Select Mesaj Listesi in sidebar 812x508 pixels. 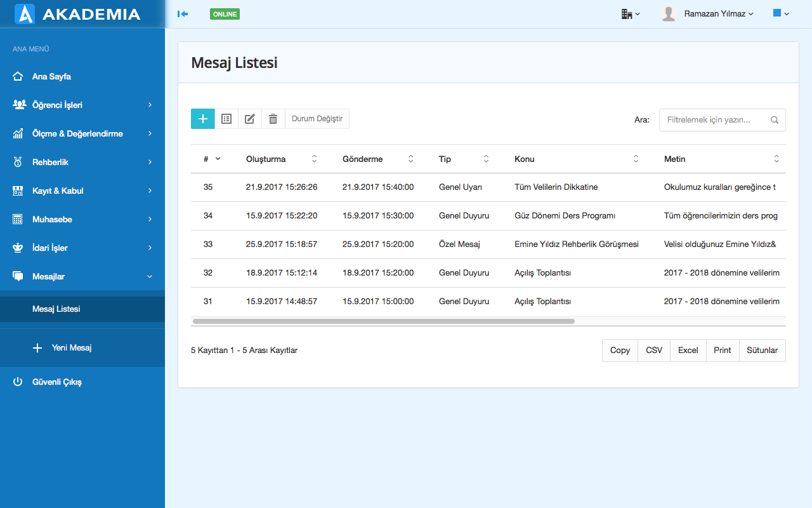point(56,309)
